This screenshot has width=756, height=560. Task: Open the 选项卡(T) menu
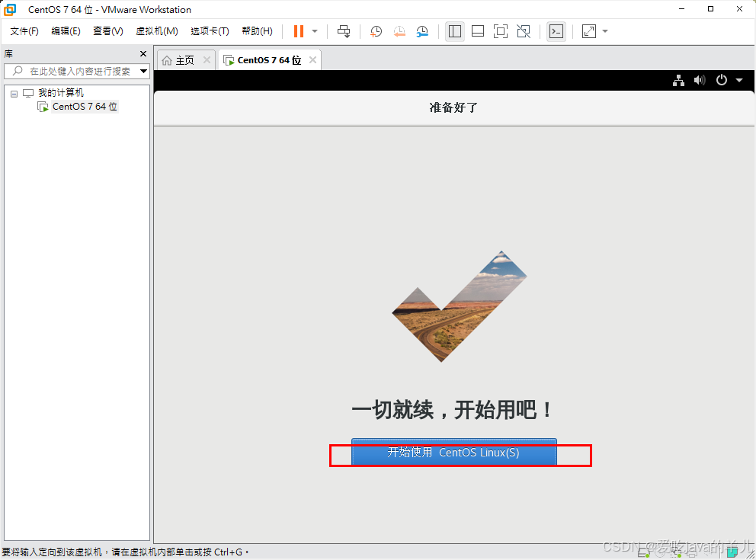point(210,31)
